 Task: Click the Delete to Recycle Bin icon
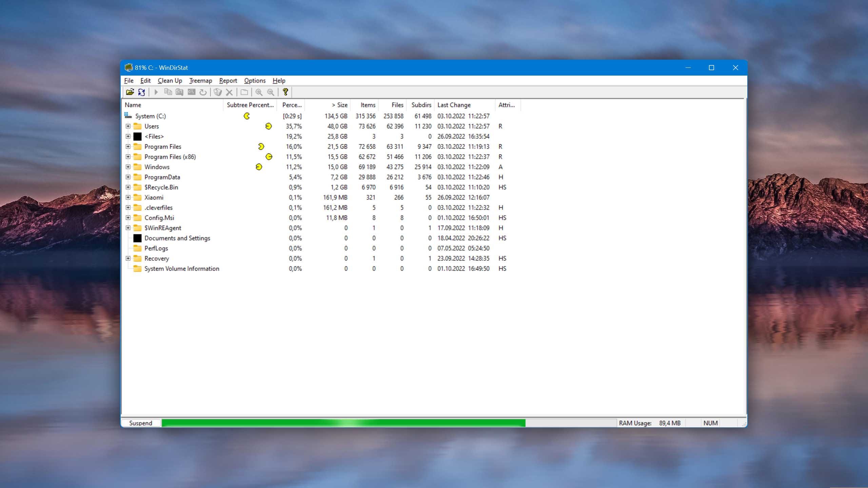[218, 92]
